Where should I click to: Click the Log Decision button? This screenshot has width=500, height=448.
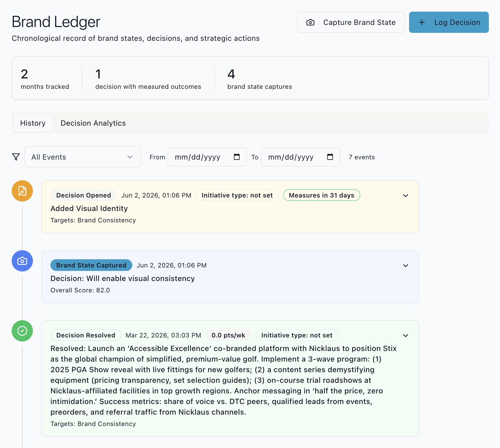coord(449,22)
